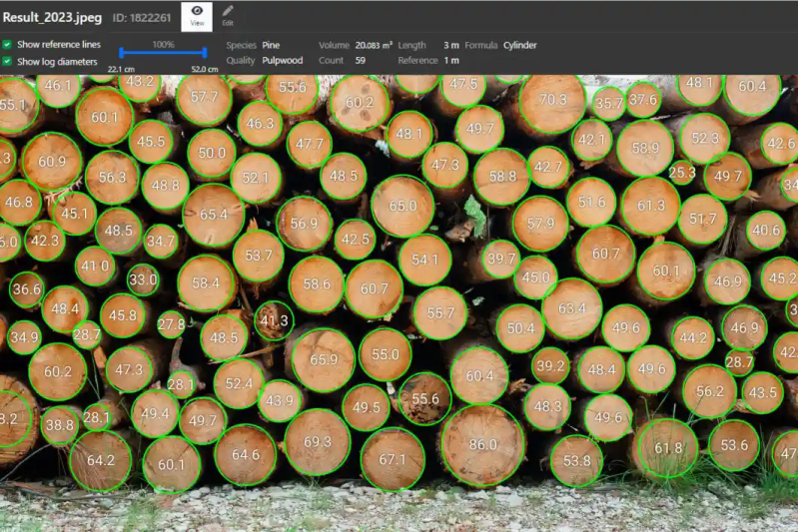
Task: Select the log labeled 54.1
Action: 424,260
